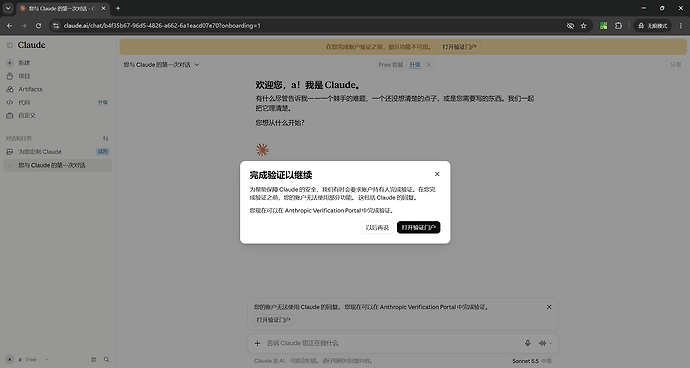Open the 代码 code section icon

10,102
